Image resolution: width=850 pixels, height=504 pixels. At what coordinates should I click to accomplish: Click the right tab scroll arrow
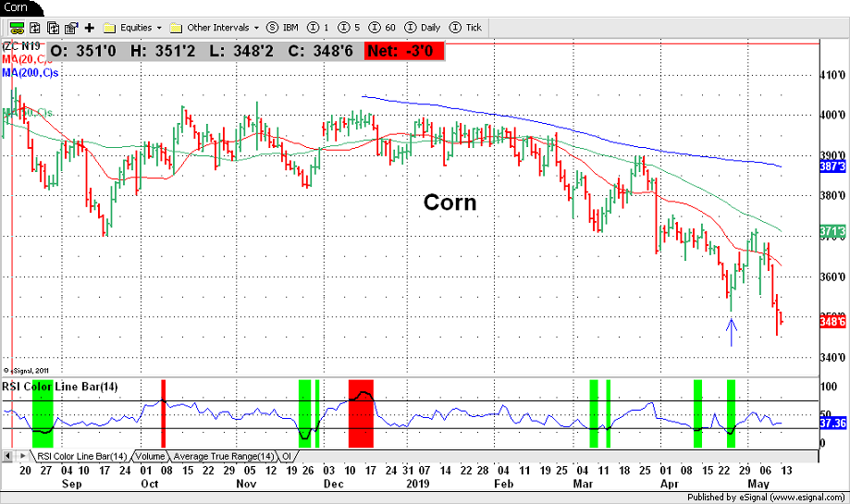[x=22, y=456]
